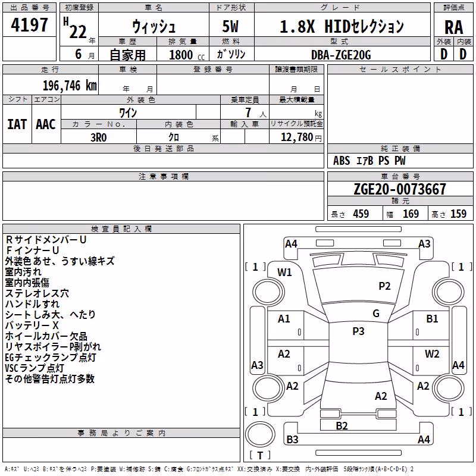Click the height value 159
476x476 pixels.
(x=458, y=214)
